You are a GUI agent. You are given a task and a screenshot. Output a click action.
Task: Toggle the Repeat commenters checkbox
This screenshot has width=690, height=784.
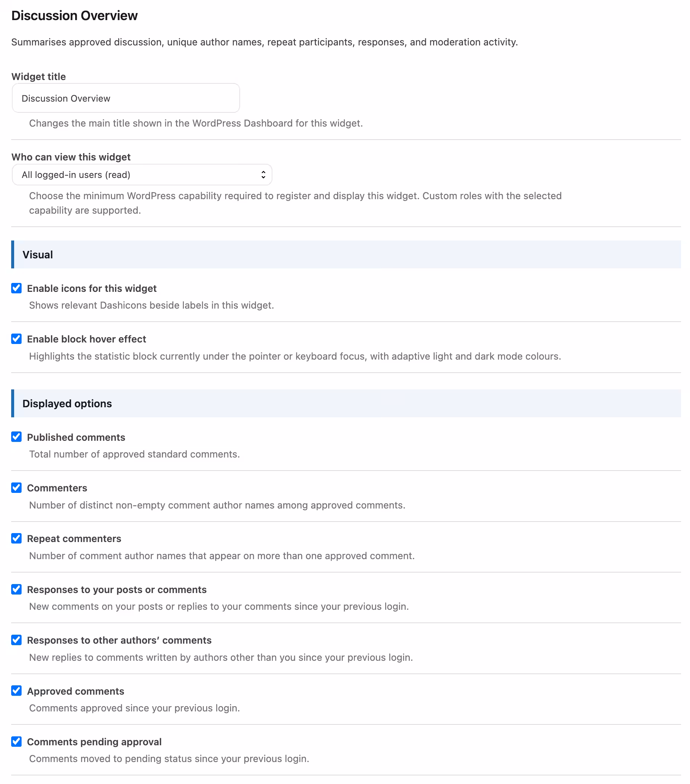pos(16,538)
